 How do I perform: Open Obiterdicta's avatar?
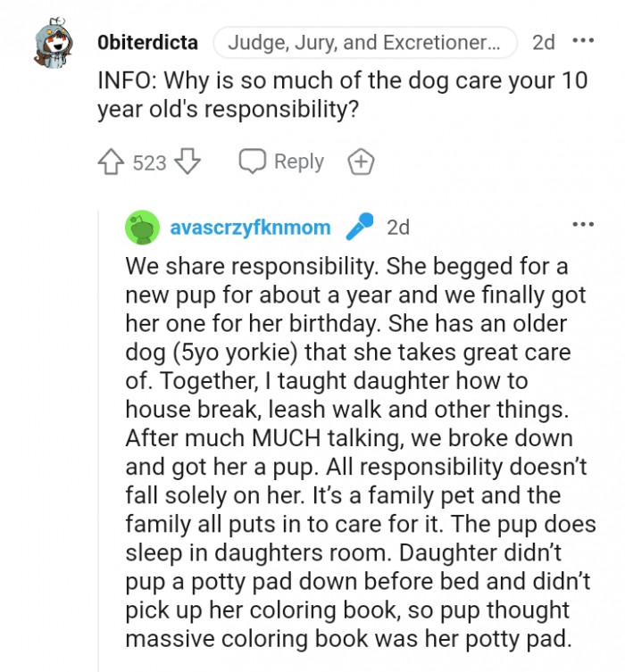tap(52, 43)
